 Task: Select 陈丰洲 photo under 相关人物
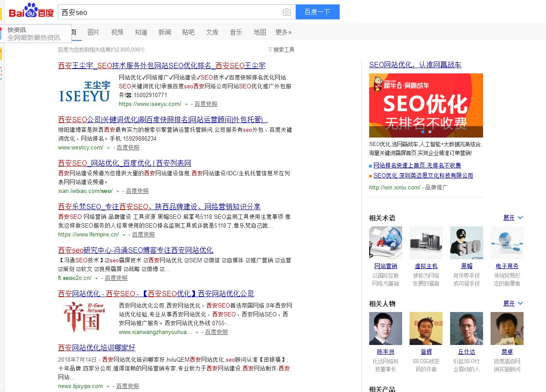(385, 328)
